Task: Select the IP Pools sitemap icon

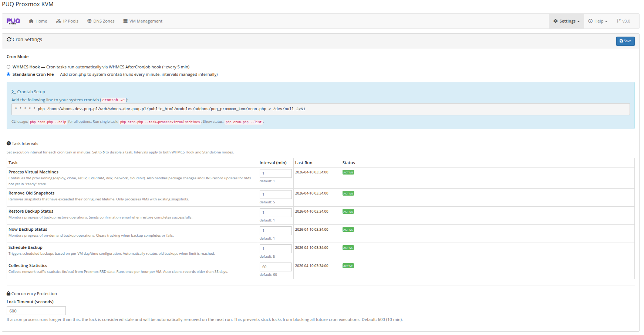Action: pos(58,21)
